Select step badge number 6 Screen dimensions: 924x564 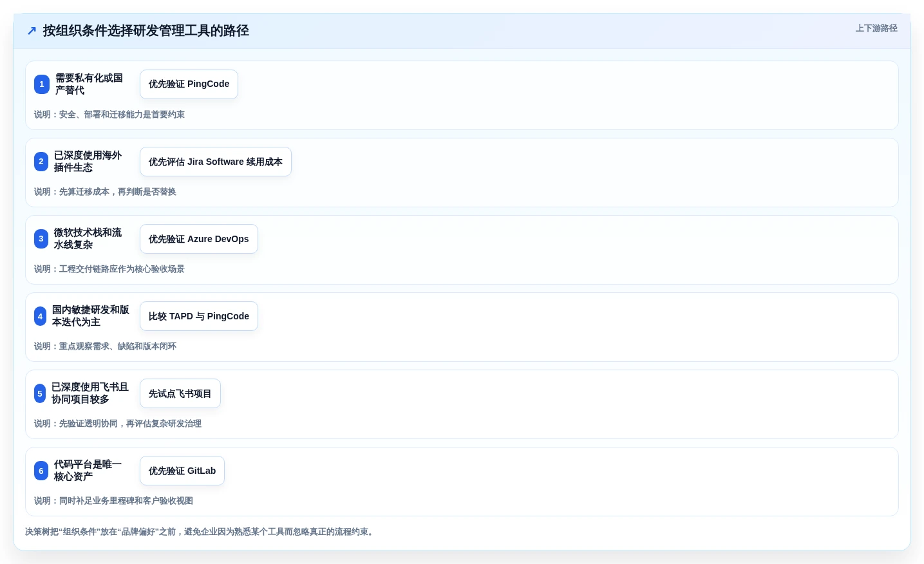pos(41,471)
